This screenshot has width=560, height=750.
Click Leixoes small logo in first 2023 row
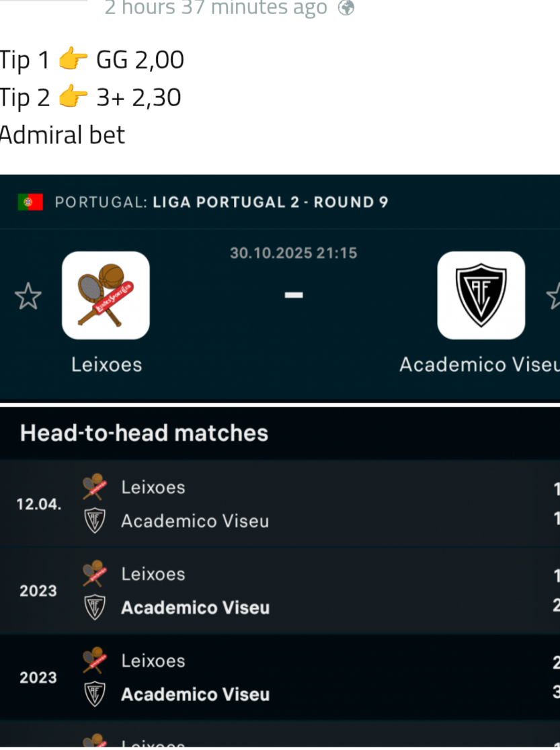click(93, 573)
